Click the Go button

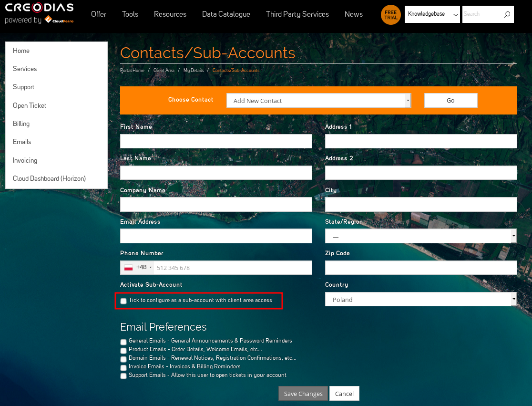click(x=450, y=101)
